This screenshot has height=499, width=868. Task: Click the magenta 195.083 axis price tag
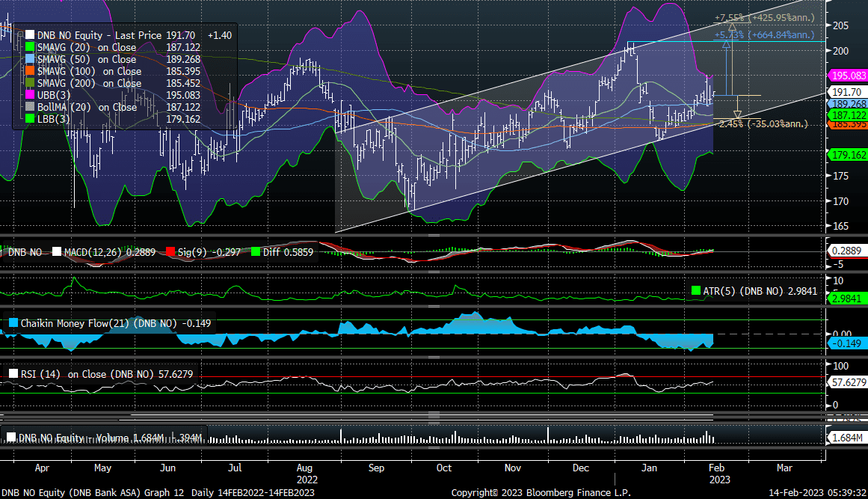tap(848, 76)
